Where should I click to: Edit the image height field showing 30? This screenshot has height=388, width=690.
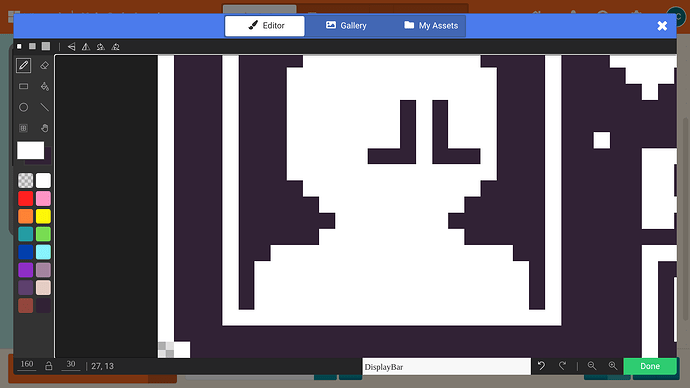(71, 365)
